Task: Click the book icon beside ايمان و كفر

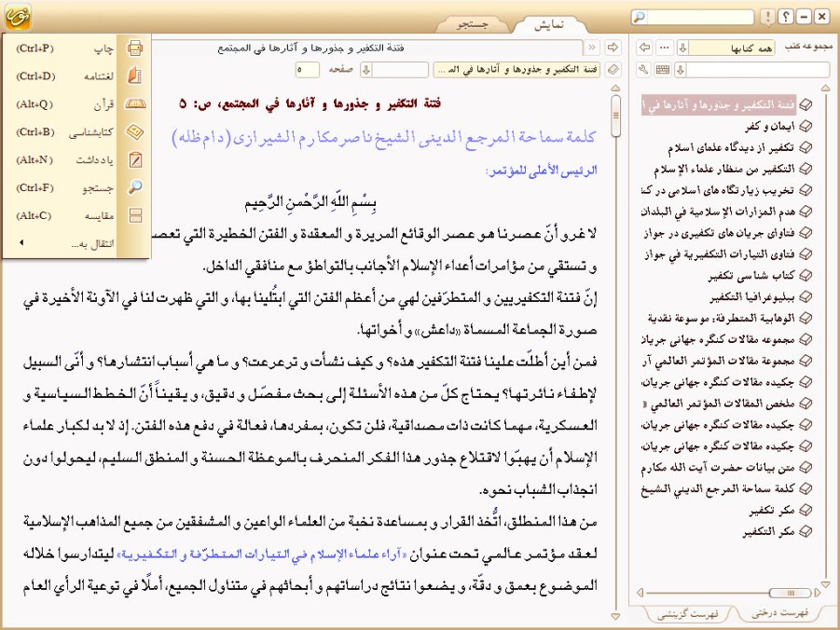Action: [805, 127]
